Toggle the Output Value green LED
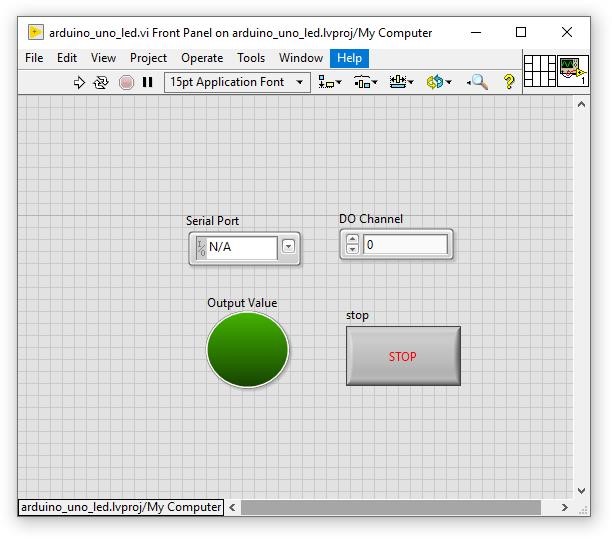 click(247, 350)
